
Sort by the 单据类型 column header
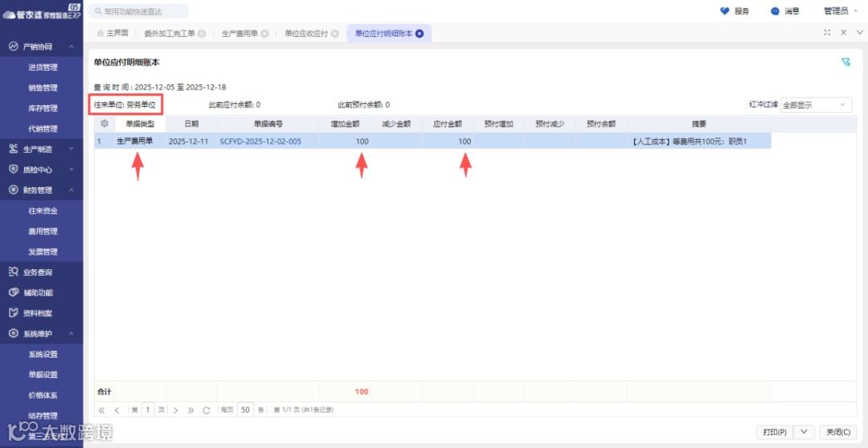pyautogui.click(x=140, y=124)
